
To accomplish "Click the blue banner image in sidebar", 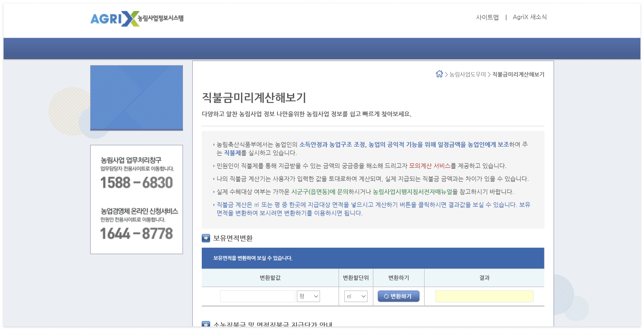I will 137,97.
